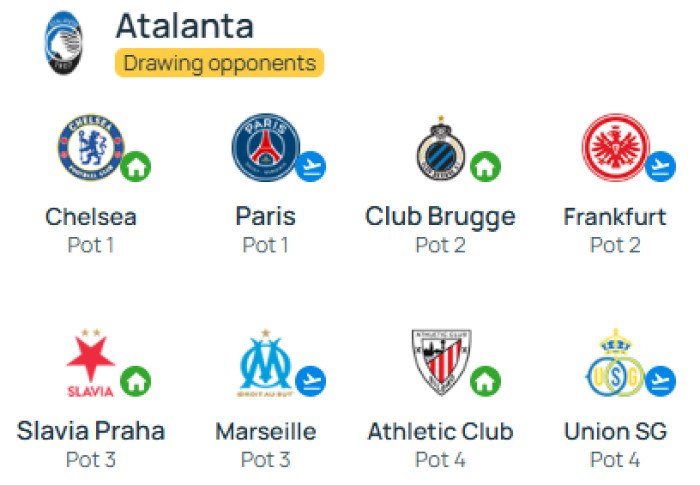
Task: Open the Club Brugge crest
Action: (441, 148)
